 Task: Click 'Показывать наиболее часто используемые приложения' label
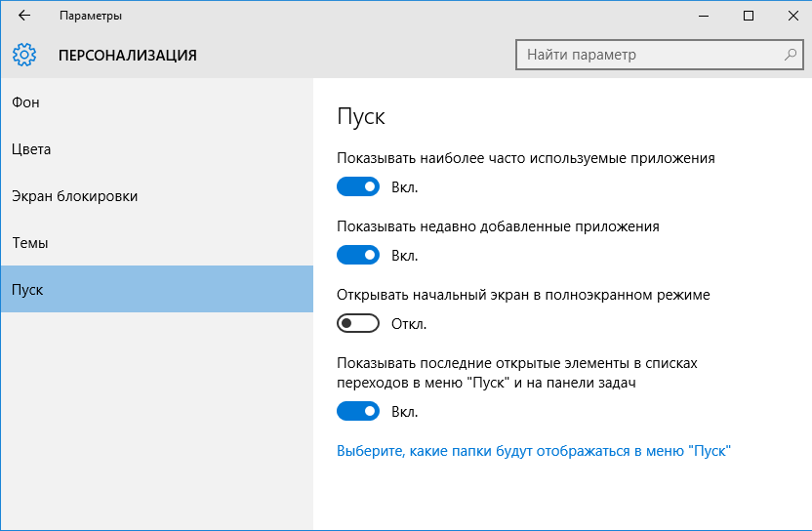526,158
